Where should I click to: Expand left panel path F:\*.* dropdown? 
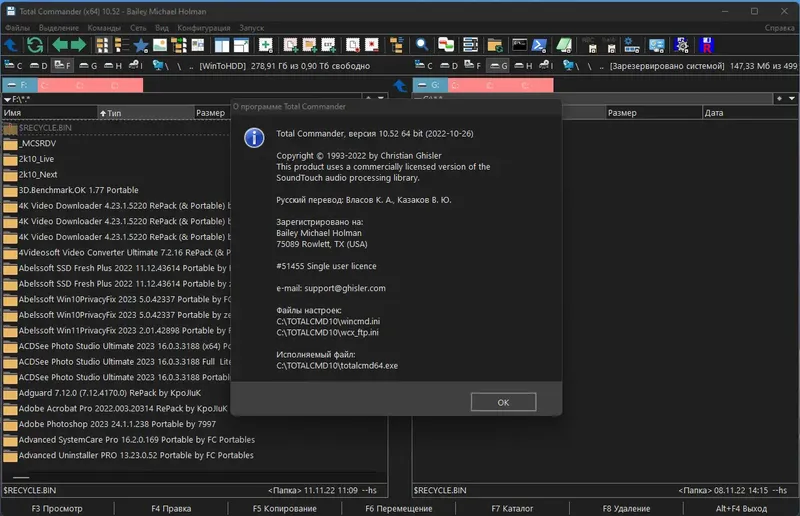(7, 99)
